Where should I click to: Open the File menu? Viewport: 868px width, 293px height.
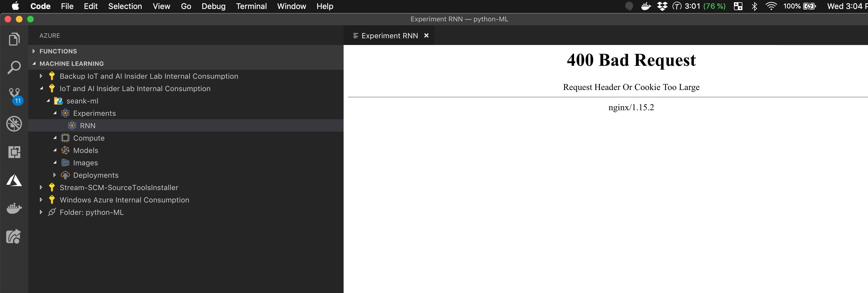(67, 6)
